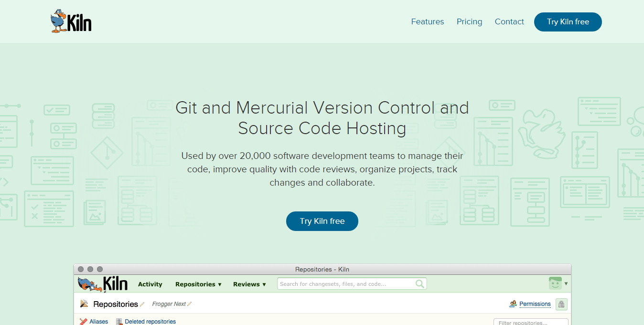Click the Kiln logo inside the app preview
This screenshot has width=644, height=325.
103,284
